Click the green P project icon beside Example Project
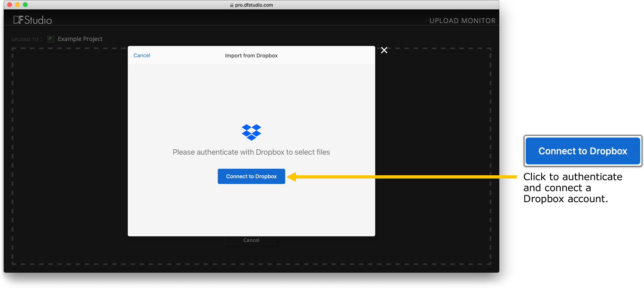 (x=51, y=39)
